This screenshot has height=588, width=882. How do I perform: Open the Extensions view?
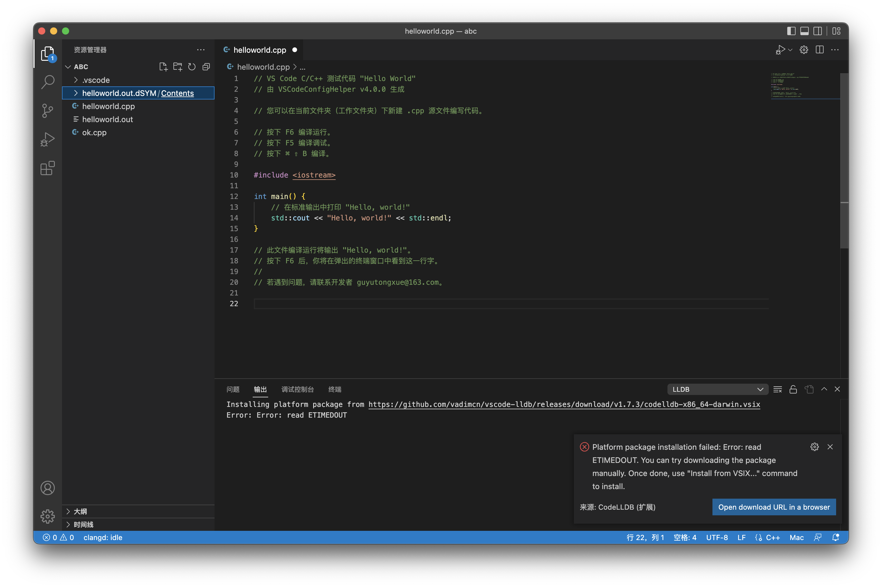48,168
